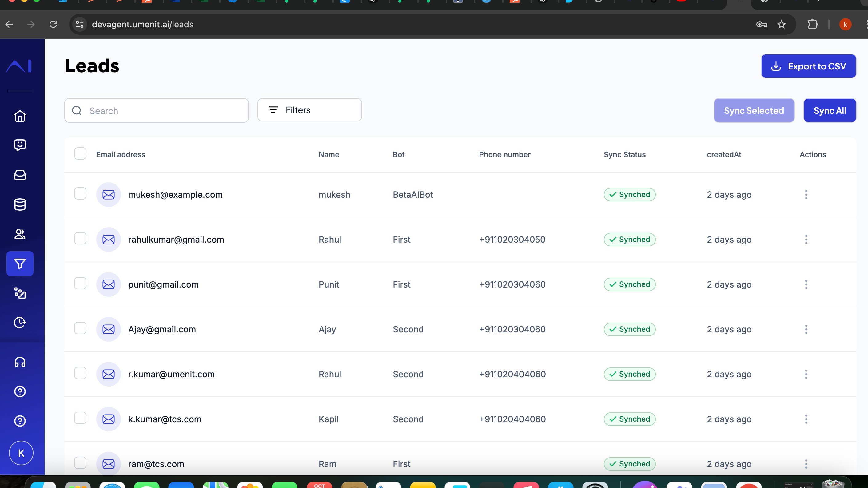The width and height of the screenshot is (868, 488).
Task: Check the mukesh@example.com row checkbox
Action: click(80, 194)
